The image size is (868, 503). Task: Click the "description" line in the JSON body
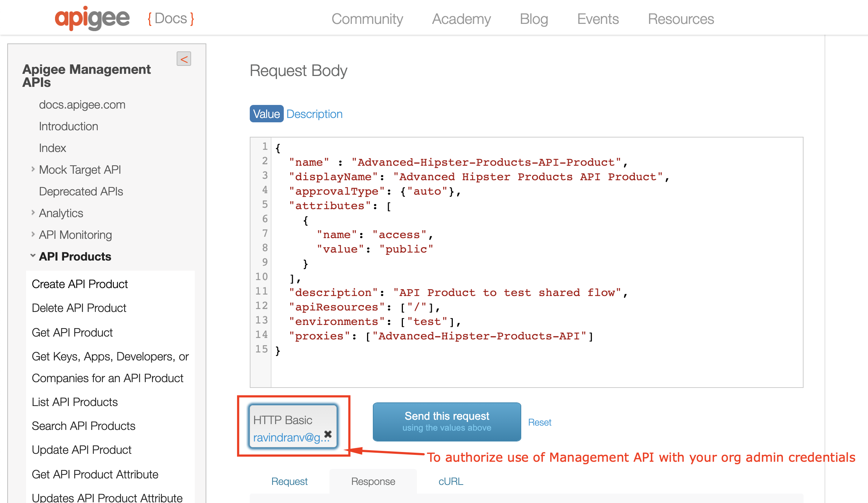pos(458,292)
